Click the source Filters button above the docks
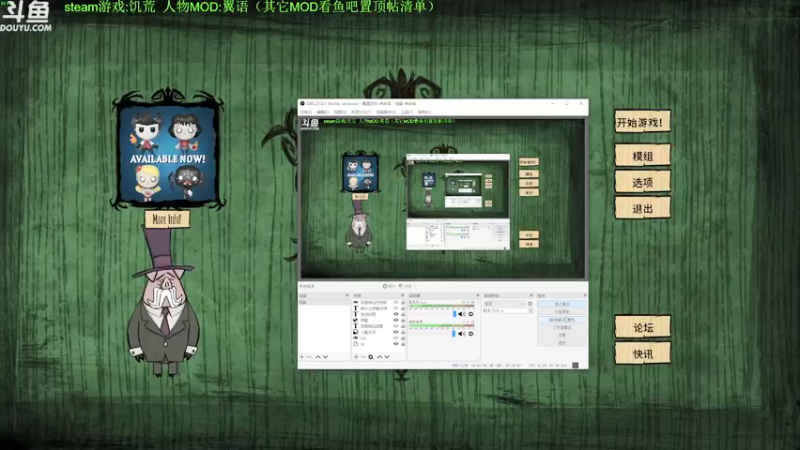This screenshot has height=450, width=800. [406, 286]
